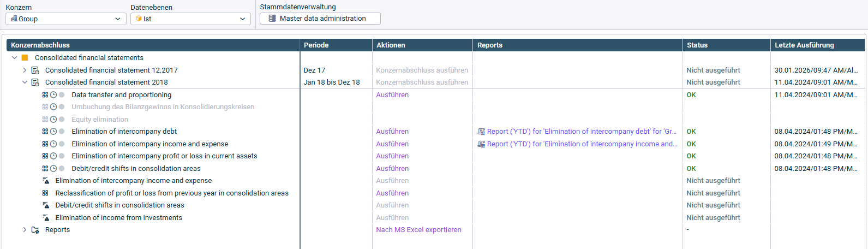
Task: Click Nach MS Excel exportieren link
Action: [x=418, y=230]
